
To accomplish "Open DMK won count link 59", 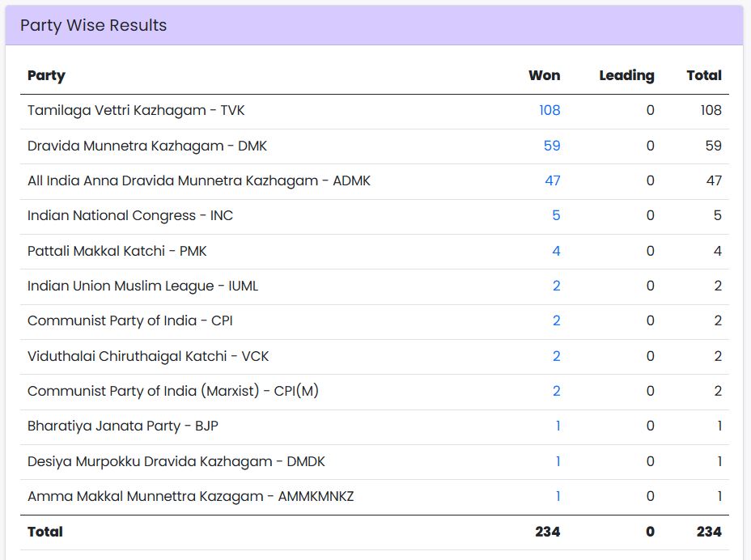I will pos(552,146).
